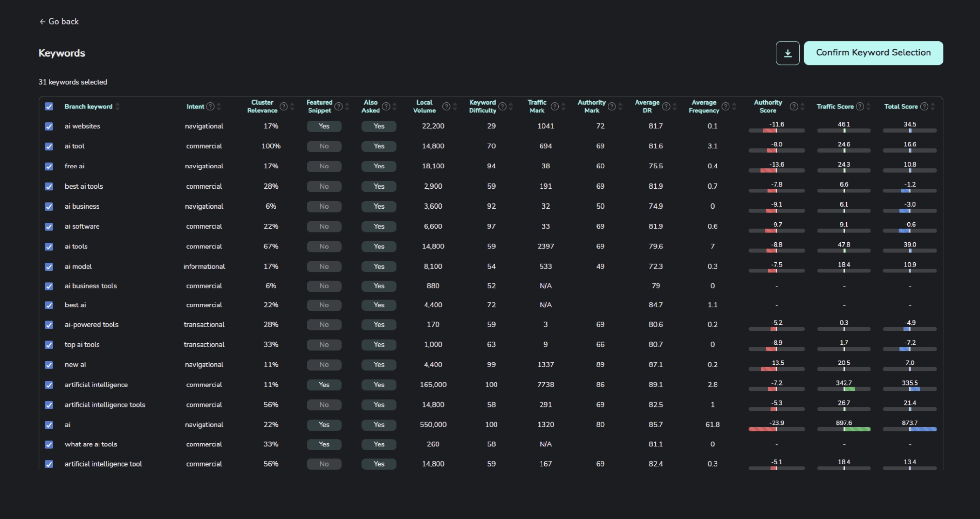Click the Total Score bar for 'ai' row
Screen dimensions: 980x519
909,429
